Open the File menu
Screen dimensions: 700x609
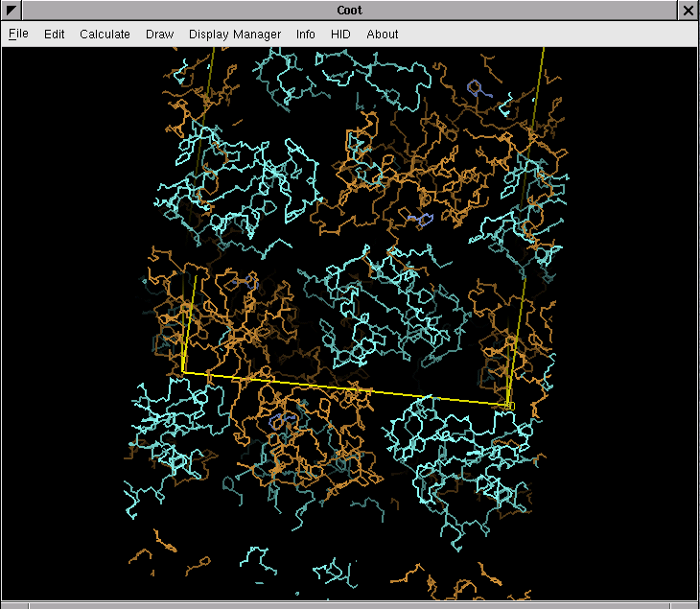pyautogui.click(x=19, y=35)
